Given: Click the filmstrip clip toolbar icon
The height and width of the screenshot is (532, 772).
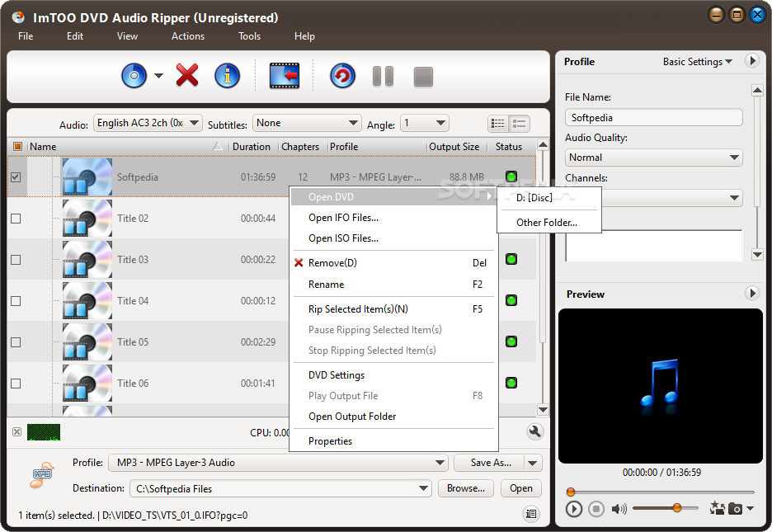Looking at the screenshot, I should pyautogui.click(x=285, y=76).
